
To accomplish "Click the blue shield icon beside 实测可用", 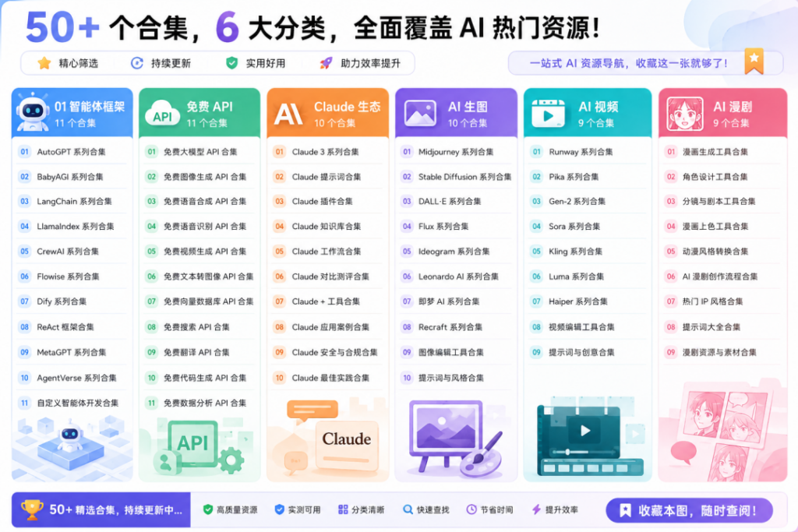I will [x=279, y=509].
